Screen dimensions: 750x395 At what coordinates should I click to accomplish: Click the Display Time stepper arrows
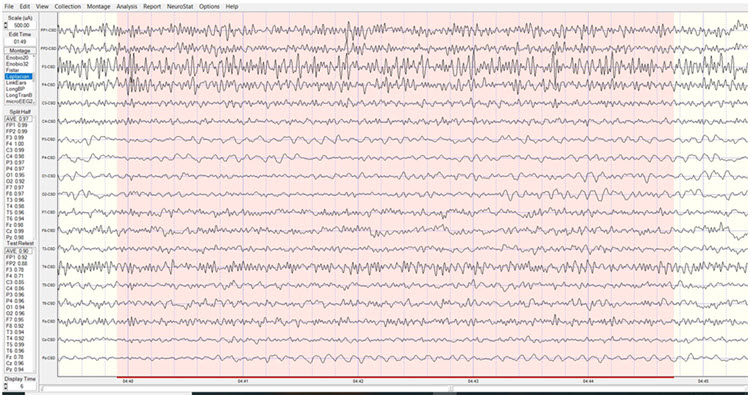pyautogui.click(x=6, y=386)
